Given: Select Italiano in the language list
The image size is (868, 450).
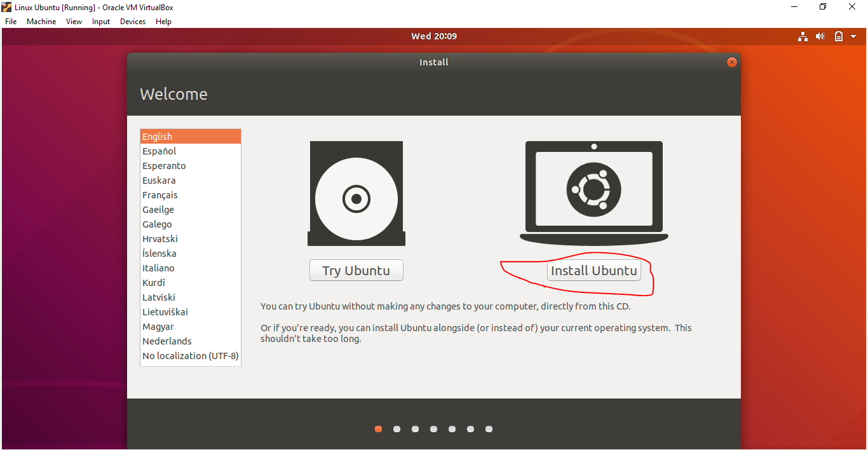Looking at the screenshot, I should (191, 268).
